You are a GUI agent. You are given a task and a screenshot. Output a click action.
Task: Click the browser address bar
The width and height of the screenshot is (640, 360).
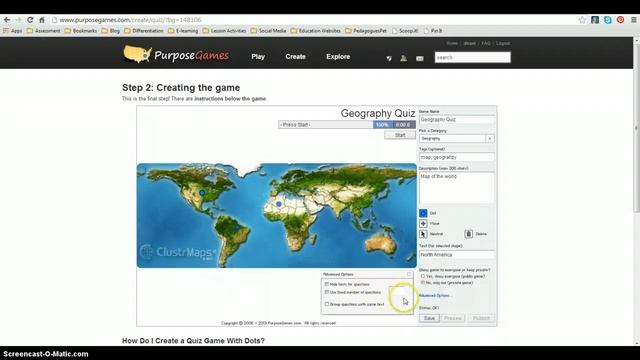coord(314,20)
